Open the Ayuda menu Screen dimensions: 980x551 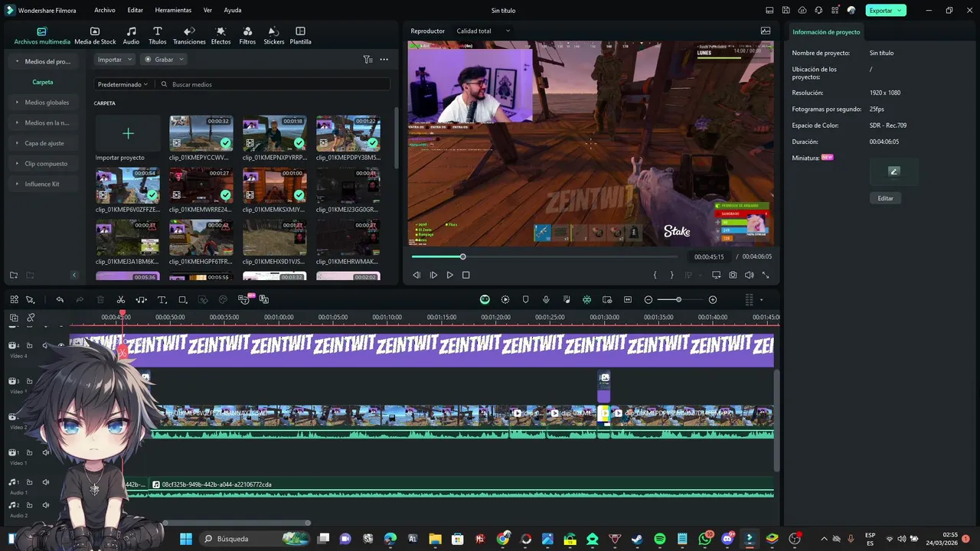click(233, 10)
